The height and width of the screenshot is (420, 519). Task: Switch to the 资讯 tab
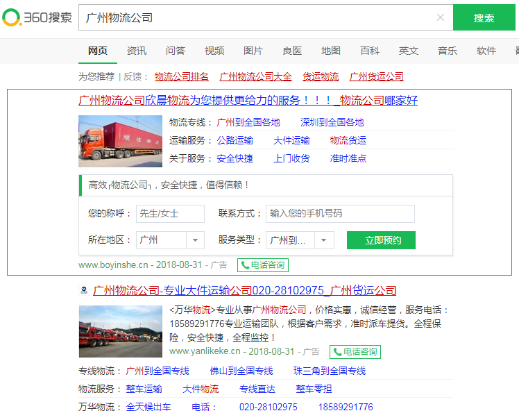point(137,51)
